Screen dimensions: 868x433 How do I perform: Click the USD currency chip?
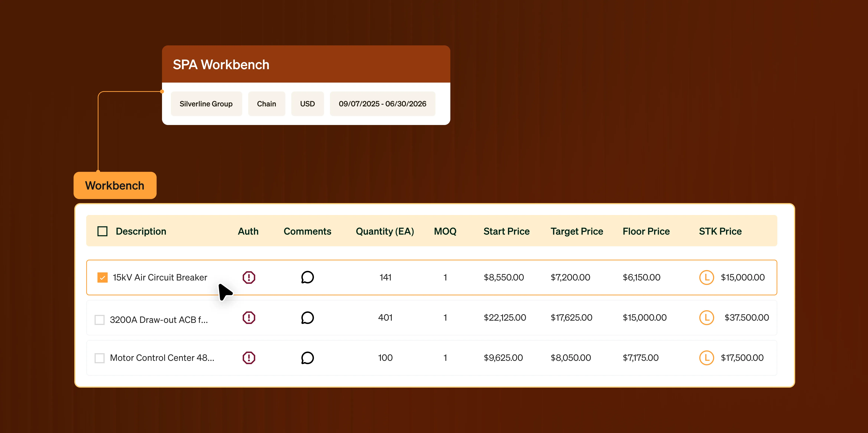tap(307, 104)
